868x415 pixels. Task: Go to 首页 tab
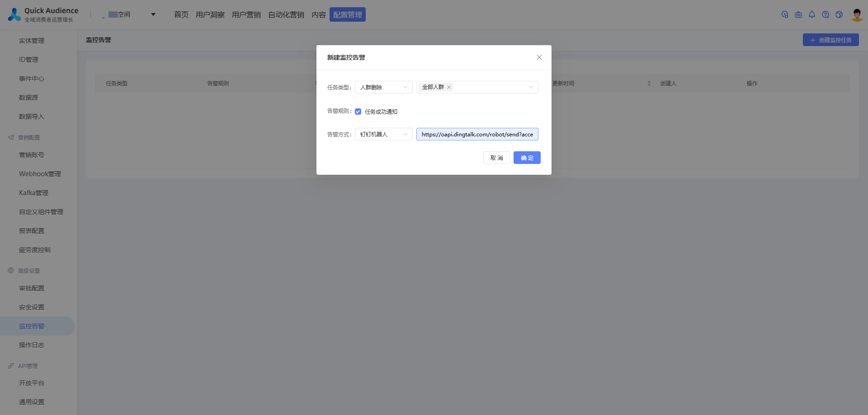(x=181, y=14)
